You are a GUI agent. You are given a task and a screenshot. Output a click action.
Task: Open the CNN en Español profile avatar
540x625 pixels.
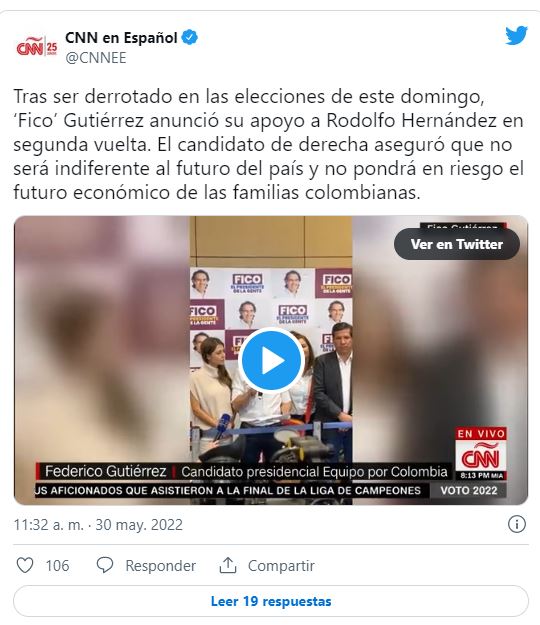pos(37,47)
